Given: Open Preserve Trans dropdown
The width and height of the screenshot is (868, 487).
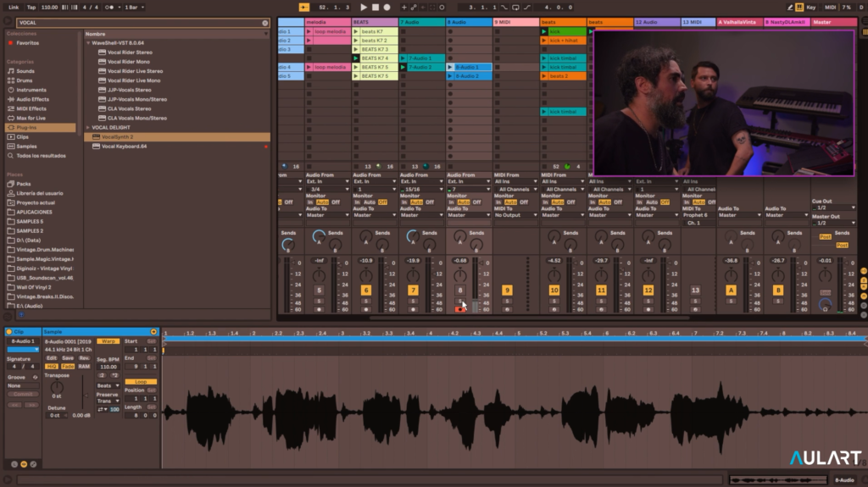Looking at the screenshot, I should 108,401.
